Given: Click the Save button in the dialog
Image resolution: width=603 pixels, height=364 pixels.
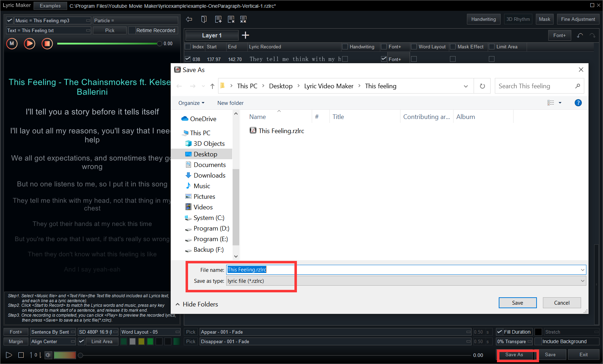Looking at the screenshot, I should pyautogui.click(x=517, y=303).
